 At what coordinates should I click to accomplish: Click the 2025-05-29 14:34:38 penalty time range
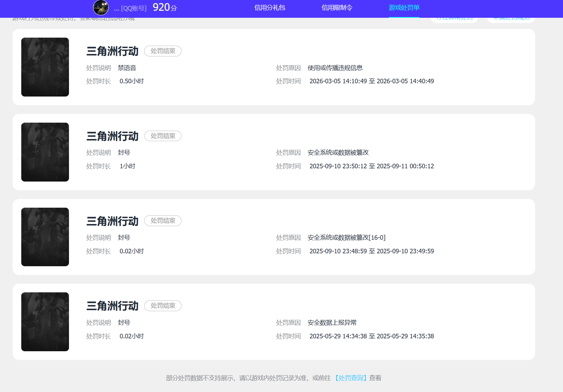(372, 336)
